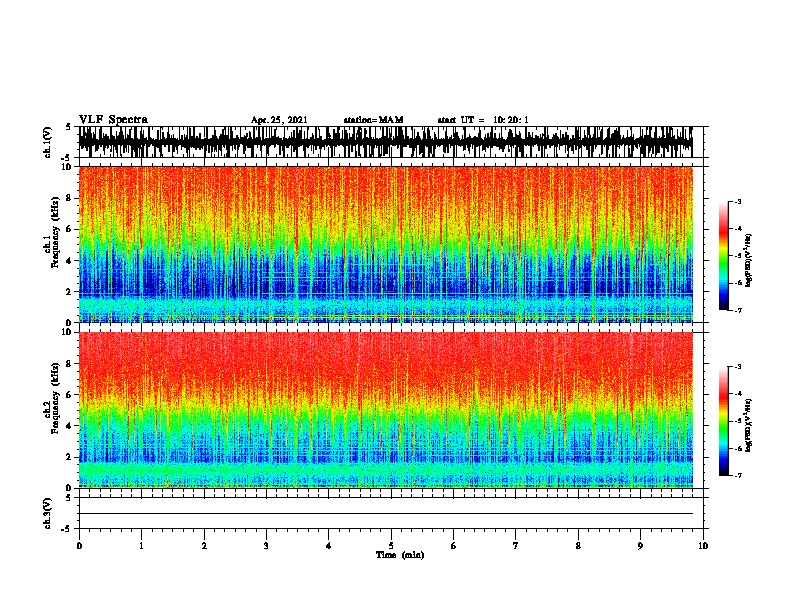Click the time axis tick label "2"
The image size is (792, 612).
point(204,545)
